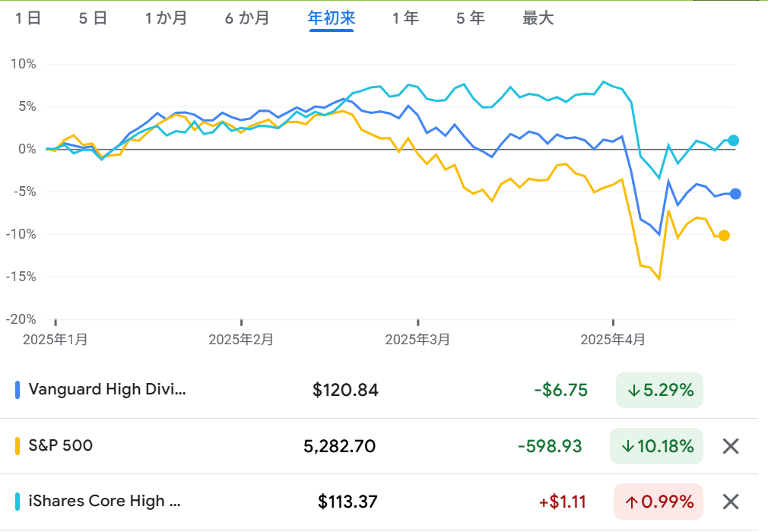The width and height of the screenshot is (768, 532).
Task: Click the teal endpoint dot on chart
Action: click(x=733, y=140)
